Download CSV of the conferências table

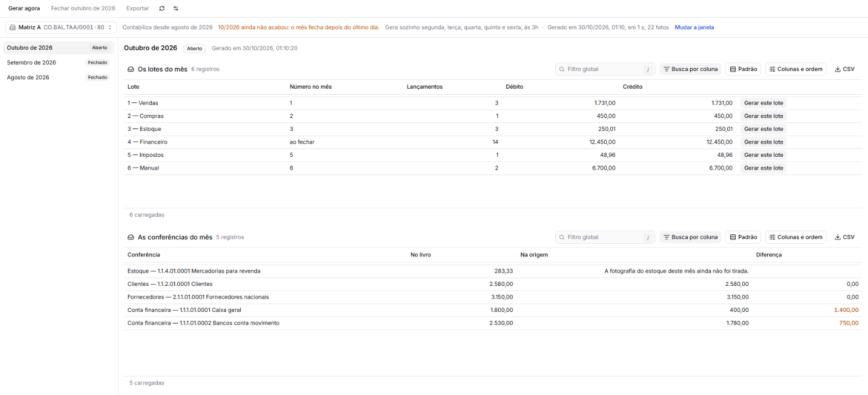(845, 237)
